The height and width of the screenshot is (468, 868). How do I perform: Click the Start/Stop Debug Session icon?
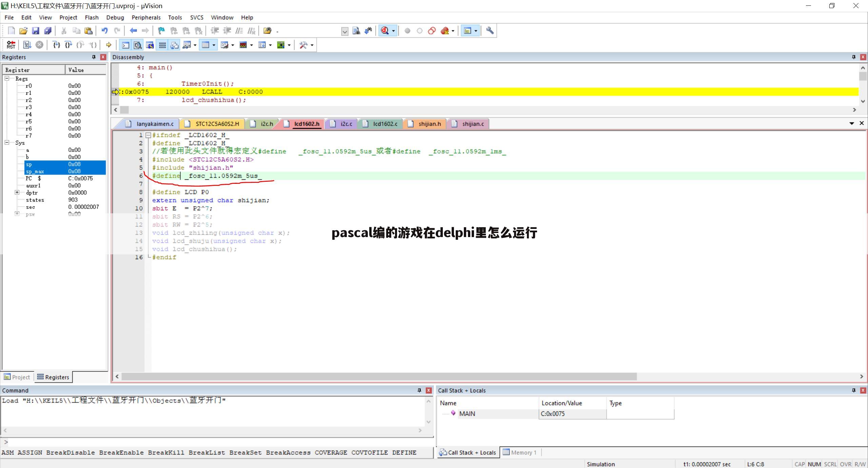pyautogui.click(x=385, y=31)
